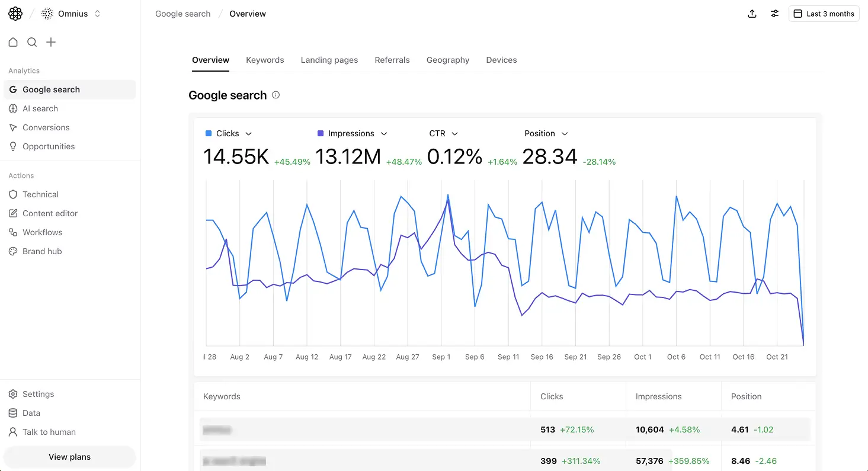Screen dimensions: 868x471
Task: Click the search icon in the sidebar
Action: 32,42
